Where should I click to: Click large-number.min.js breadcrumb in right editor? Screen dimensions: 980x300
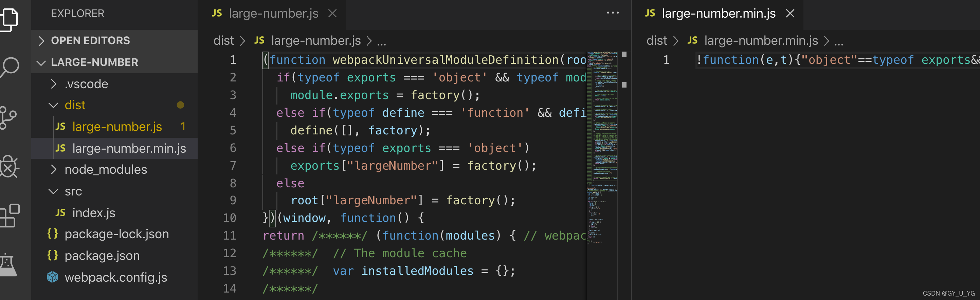click(x=761, y=40)
